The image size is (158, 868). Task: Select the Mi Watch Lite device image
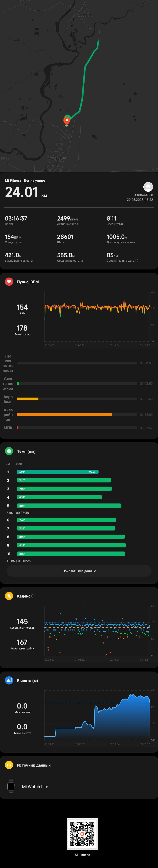click(x=11, y=786)
